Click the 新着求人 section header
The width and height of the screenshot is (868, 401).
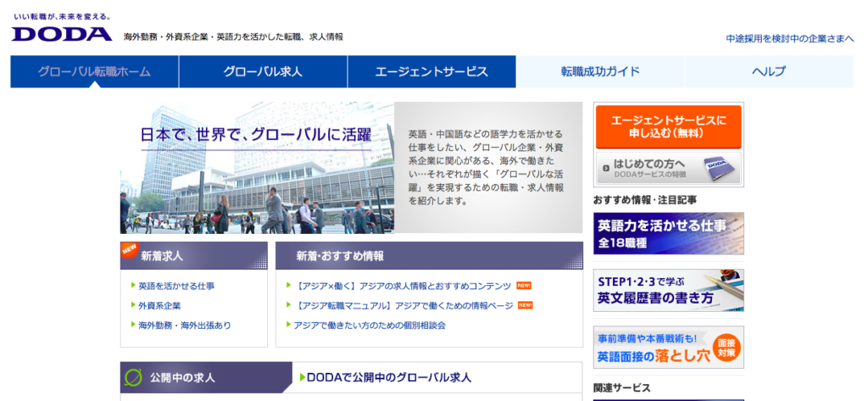[194, 256]
